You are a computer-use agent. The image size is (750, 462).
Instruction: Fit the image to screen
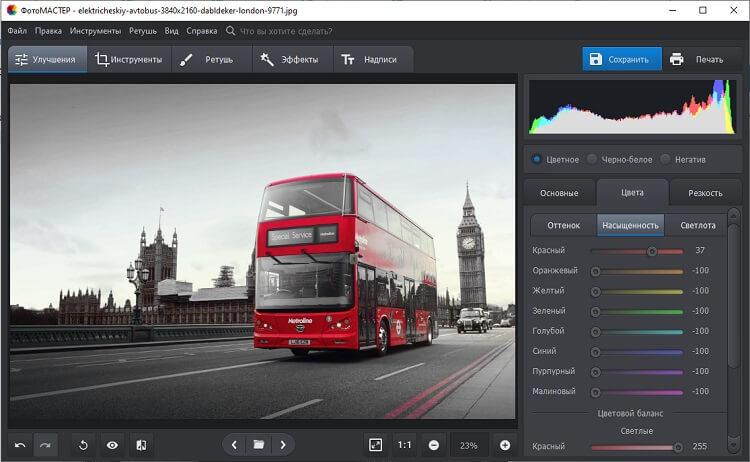click(375, 445)
